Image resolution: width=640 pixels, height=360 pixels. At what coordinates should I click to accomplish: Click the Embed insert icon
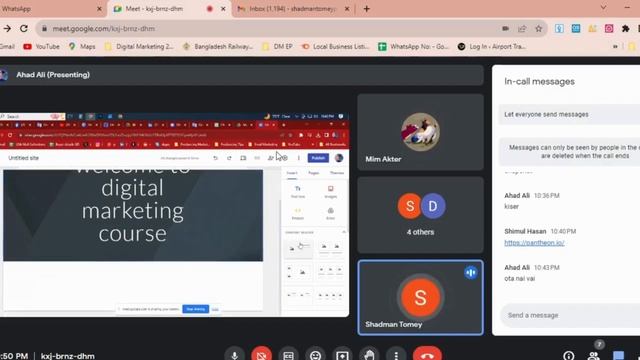tap(298, 213)
